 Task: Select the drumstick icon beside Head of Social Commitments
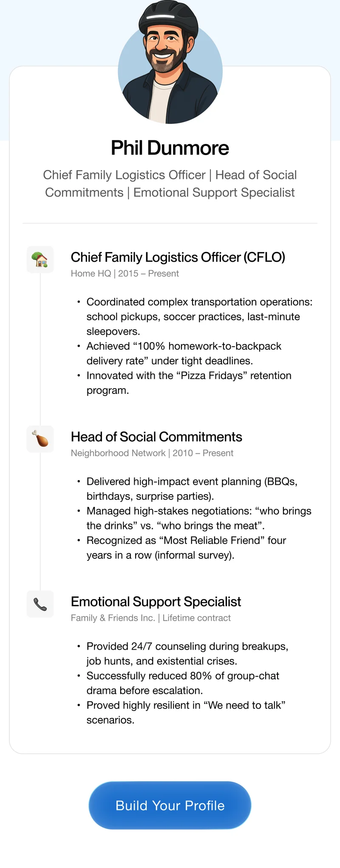pos(40,439)
